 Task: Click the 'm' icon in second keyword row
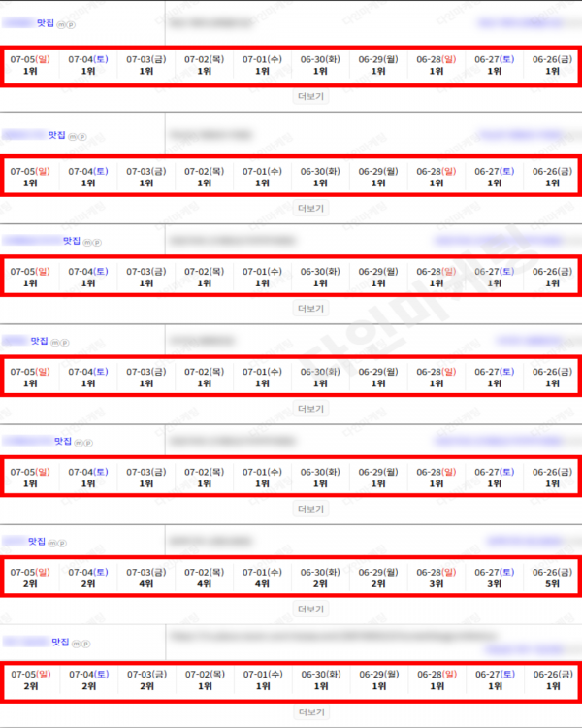click(x=73, y=137)
